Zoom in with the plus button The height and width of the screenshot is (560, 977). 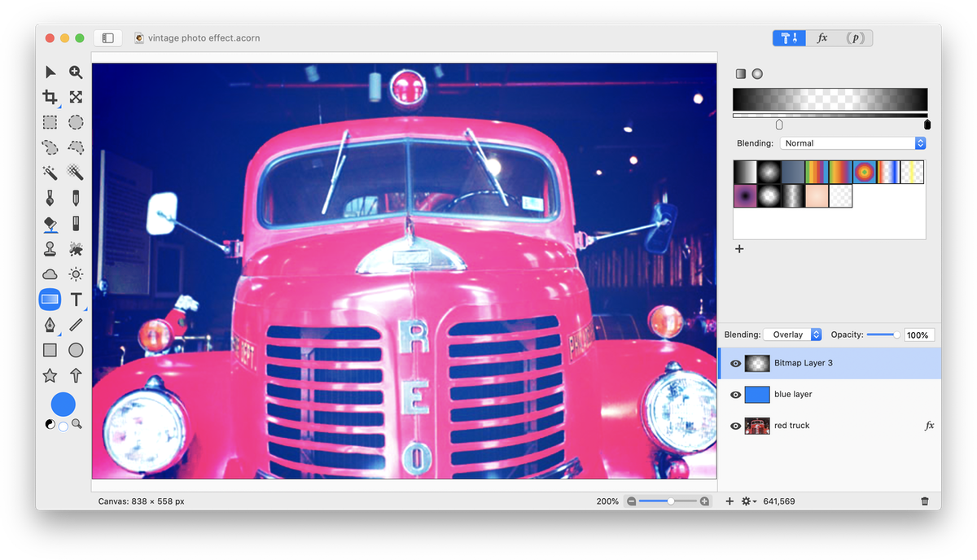pyautogui.click(x=705, y=501)
